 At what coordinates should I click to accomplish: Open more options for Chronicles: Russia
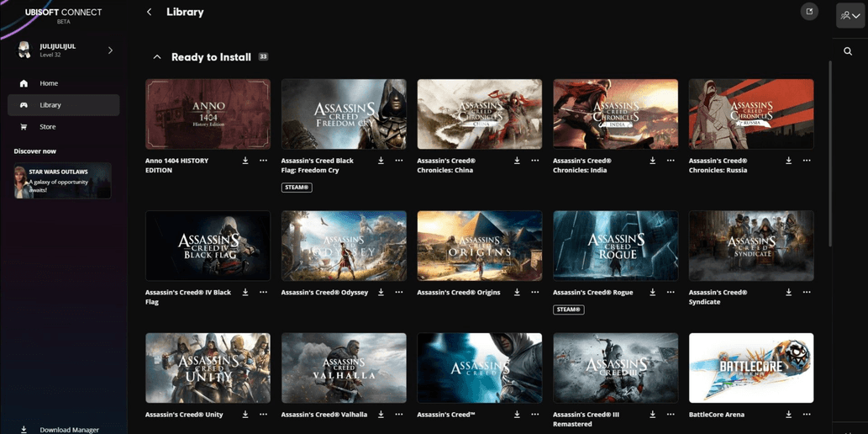(x=807, y=160)
